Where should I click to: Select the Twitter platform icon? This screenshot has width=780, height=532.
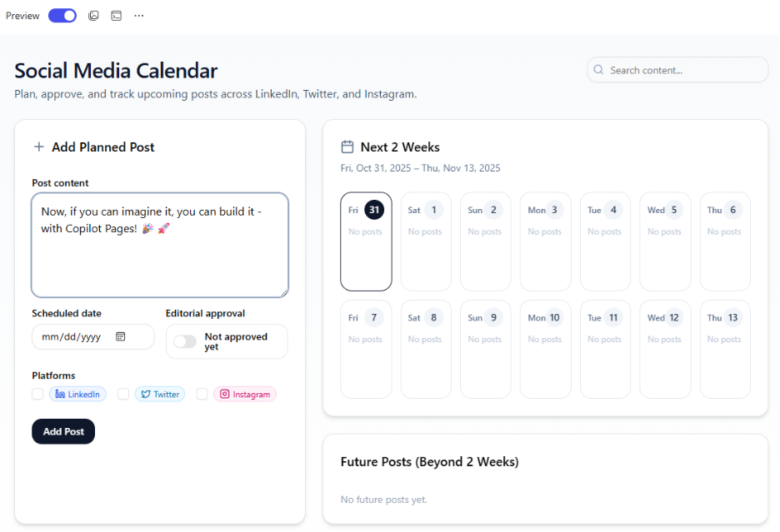click(147, 394)
